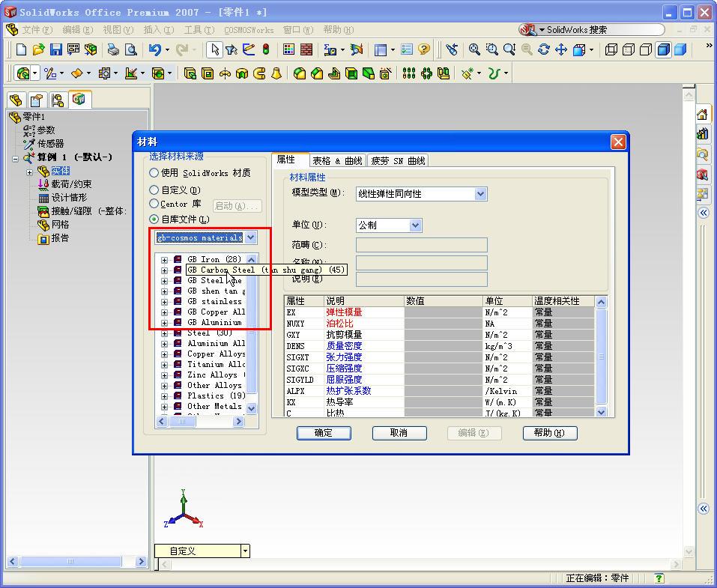This screenshot has width=717, height=588.
Task: Click the File Explorer icon in task pane
Action: (702, 154)
